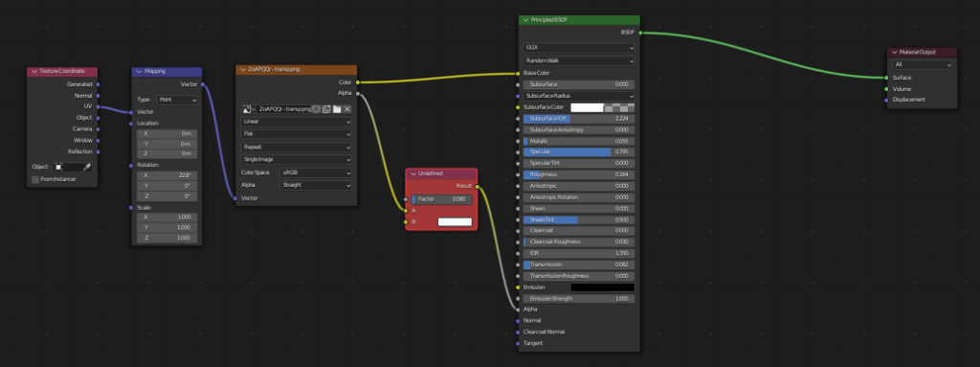Click the Transmission slider
The image size is (980, 367).
[x=579, y=264]
